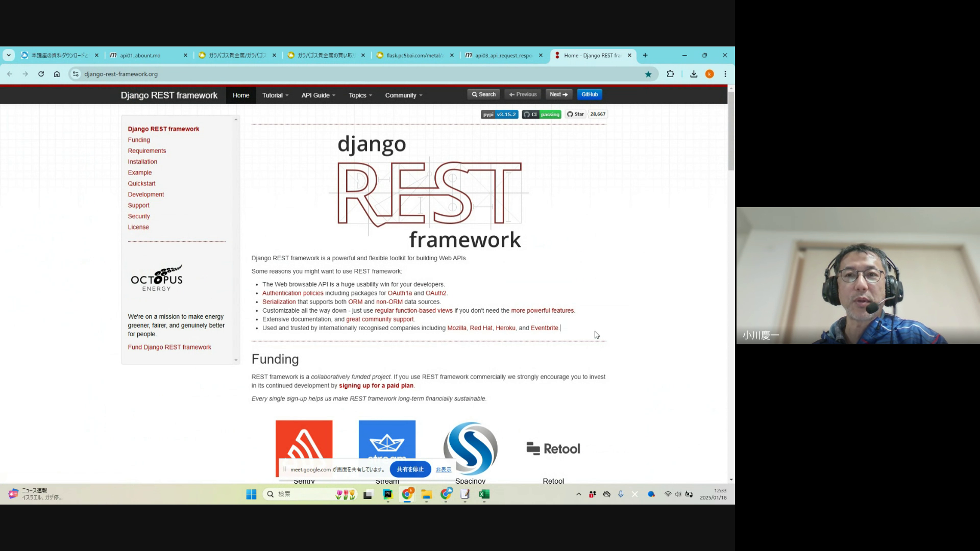
Task: Reload the page with refresh icon
Action: click(41, 74)
